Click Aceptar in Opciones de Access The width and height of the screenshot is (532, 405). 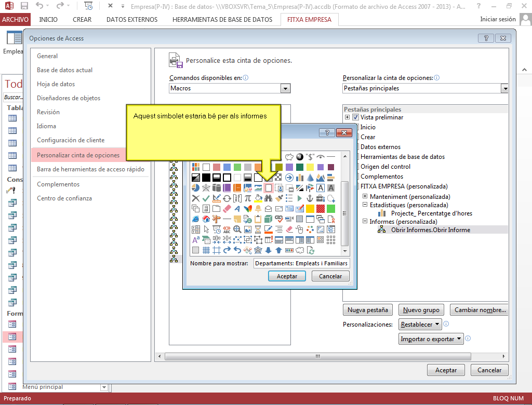[446, 370]
